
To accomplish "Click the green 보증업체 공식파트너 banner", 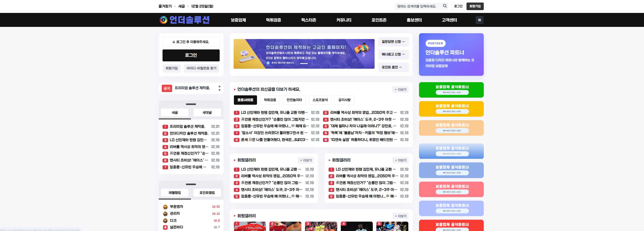I will [451, 90].
